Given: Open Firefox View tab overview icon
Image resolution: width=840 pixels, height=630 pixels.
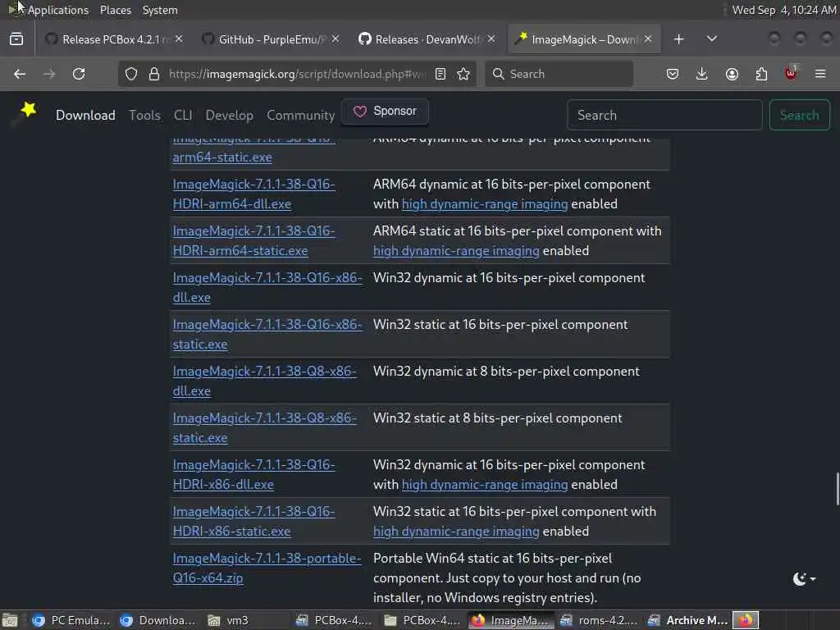Looking at the screenshot, I should pyautogui.click(x=16, y=39).
